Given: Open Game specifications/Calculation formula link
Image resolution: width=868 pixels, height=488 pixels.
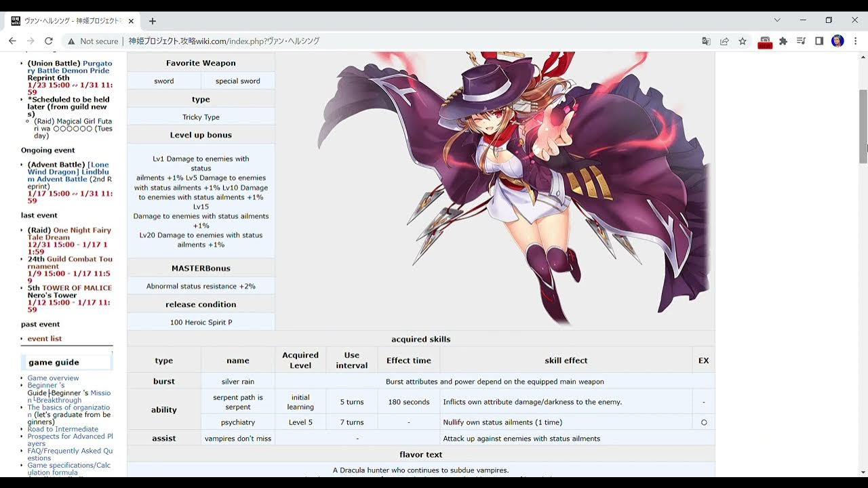Looking at the screenshot, I should [x=69, y=469].
